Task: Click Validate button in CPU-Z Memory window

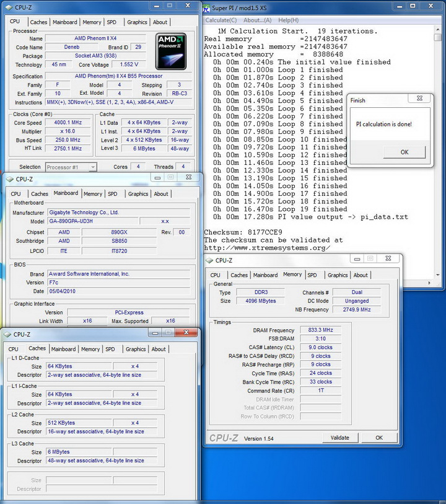Action: tap(339, 438)
